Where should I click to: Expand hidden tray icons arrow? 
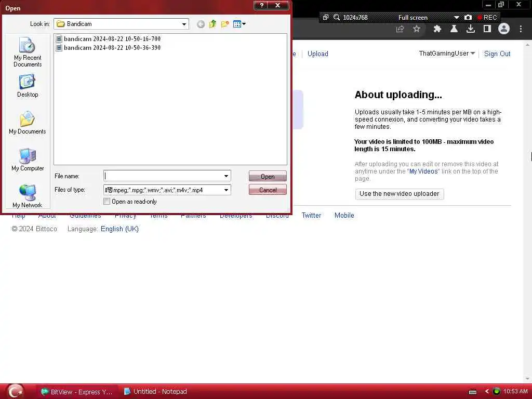click(x=486, y=392)
